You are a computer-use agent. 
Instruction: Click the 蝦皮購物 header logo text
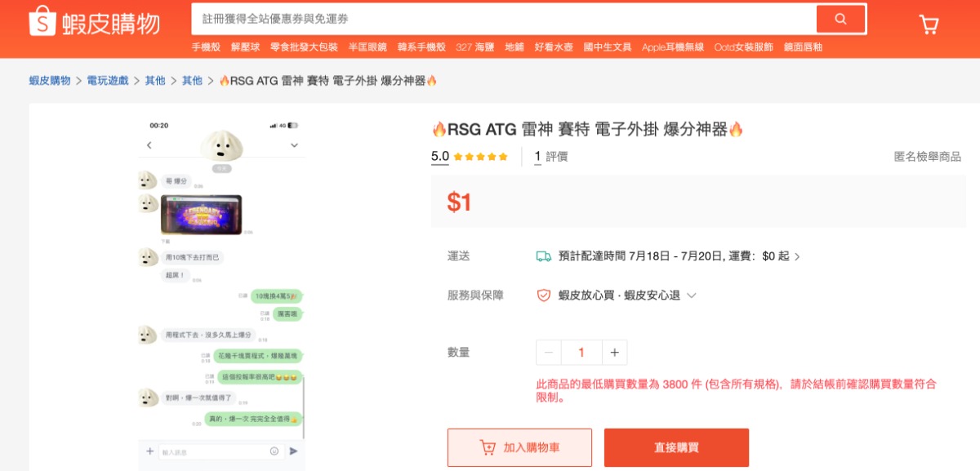(x=110, y=23)
